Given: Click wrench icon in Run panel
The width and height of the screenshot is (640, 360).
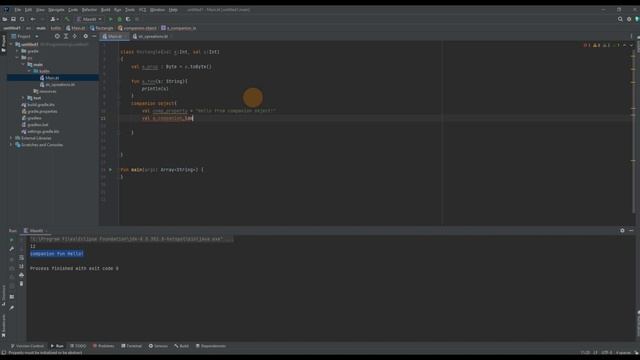Looking at the screenshot, I should [x=11, y=249].
